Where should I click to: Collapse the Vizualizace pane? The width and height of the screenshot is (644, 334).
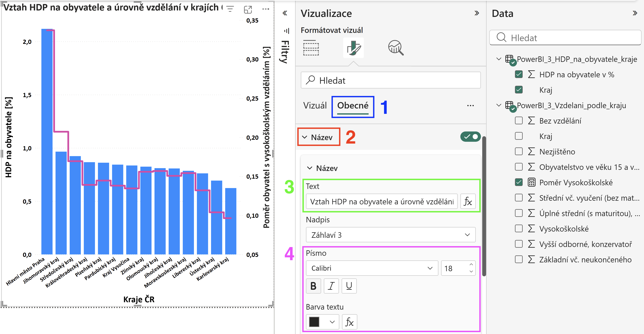point(477,13)
